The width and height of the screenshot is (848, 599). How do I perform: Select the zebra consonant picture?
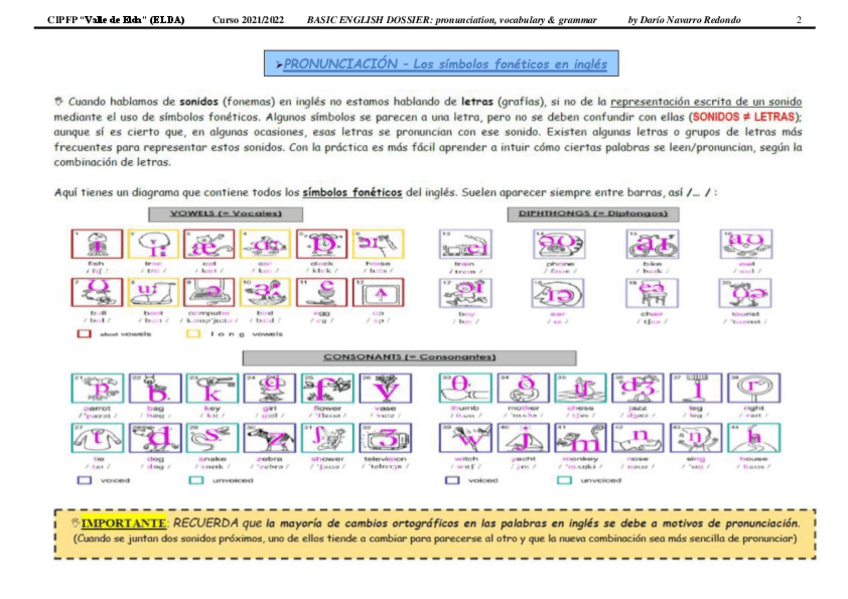(x=269, y=438)
